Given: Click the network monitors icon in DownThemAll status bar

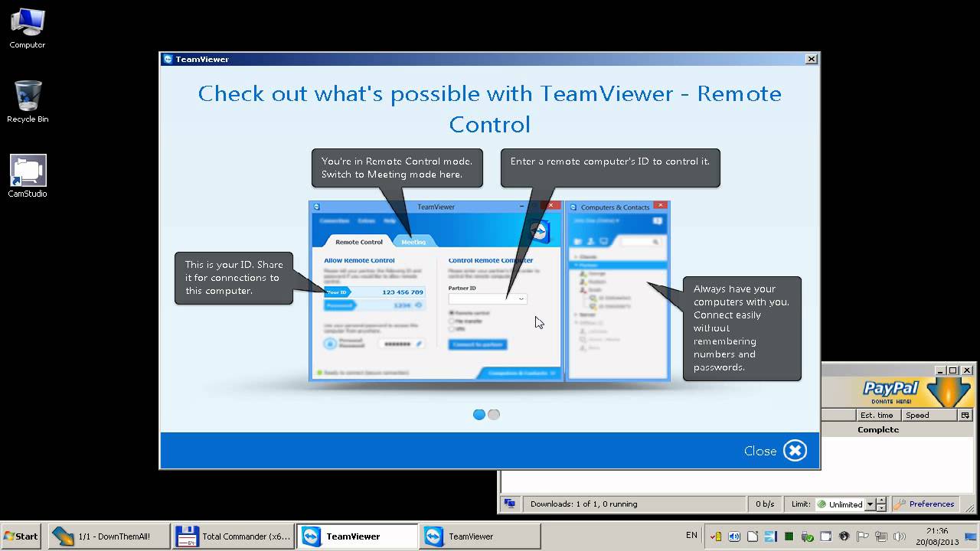Looking at the screenshot, I should [509, 504].
